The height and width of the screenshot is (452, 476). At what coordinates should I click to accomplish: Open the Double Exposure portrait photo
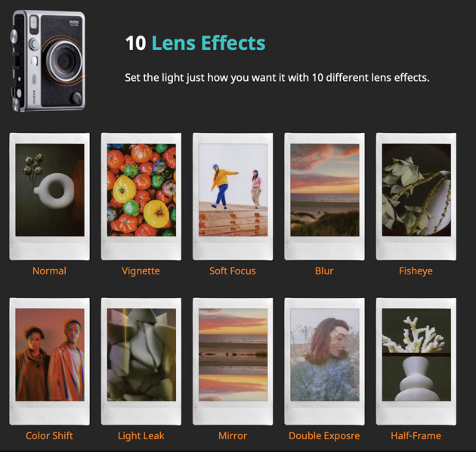tap(324, 354)
